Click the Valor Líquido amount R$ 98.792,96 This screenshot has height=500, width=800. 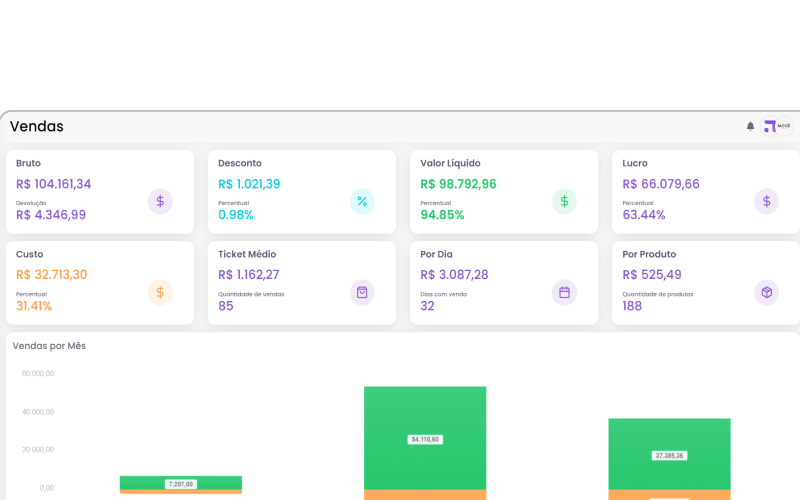click(458, 184)
